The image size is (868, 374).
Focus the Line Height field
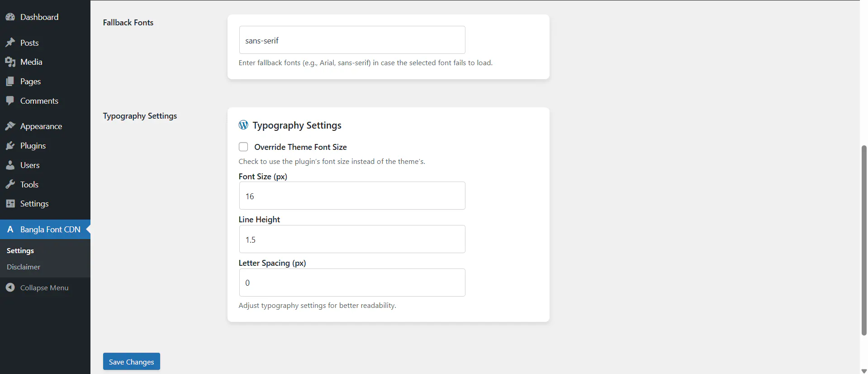click(352, 239)
